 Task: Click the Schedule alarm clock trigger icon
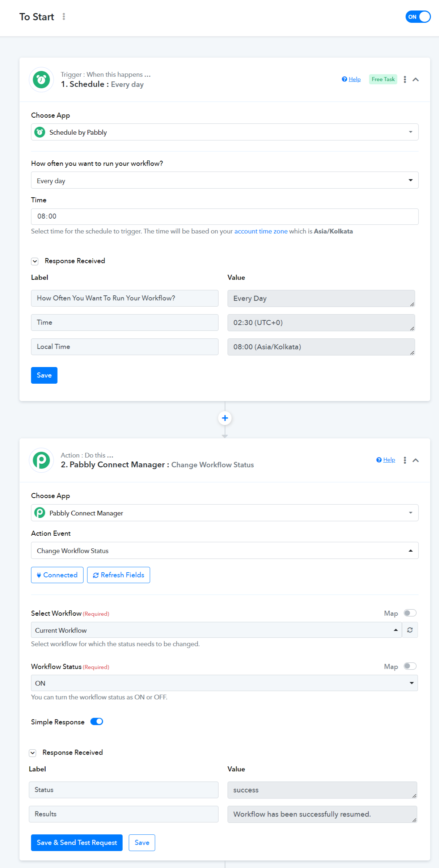(x=41, y=80)
